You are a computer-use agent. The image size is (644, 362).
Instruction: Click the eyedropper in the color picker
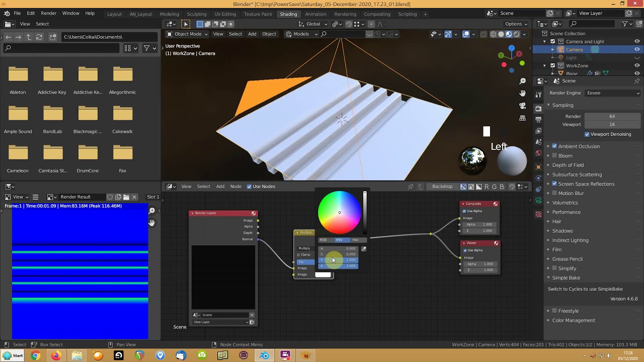(364, 248)
